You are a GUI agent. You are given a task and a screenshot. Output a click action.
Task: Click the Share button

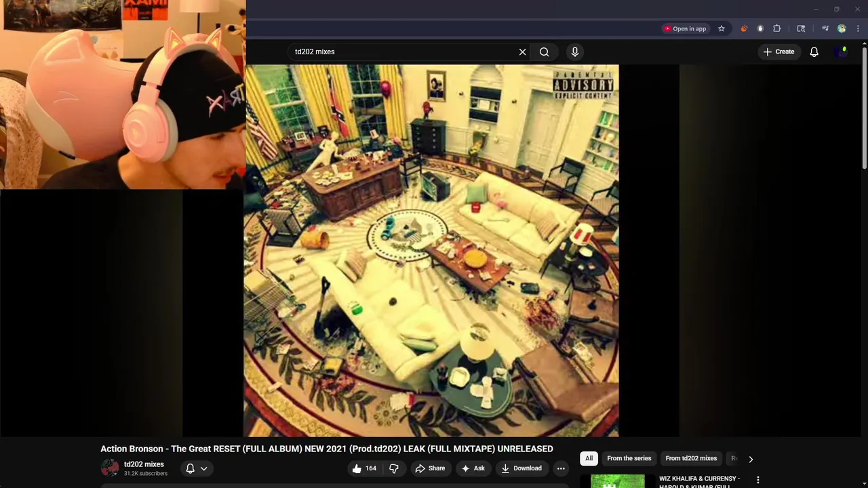[x=430, y=468]
